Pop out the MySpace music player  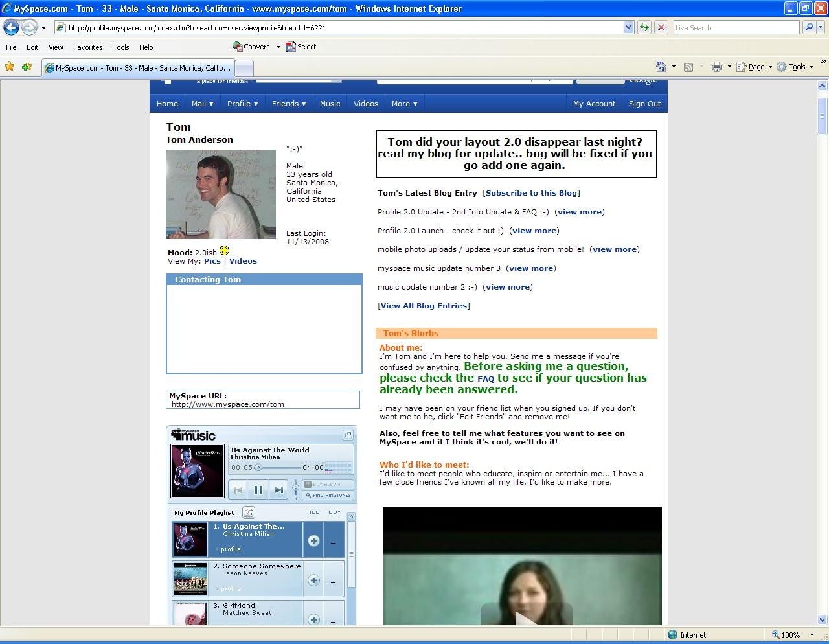click(348, 435)
